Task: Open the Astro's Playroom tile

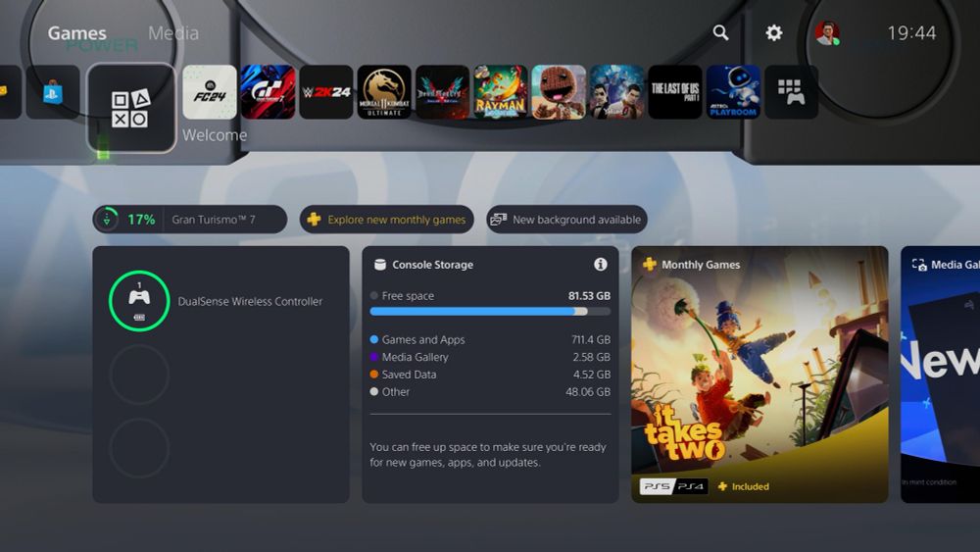Action: click(733, 92)
